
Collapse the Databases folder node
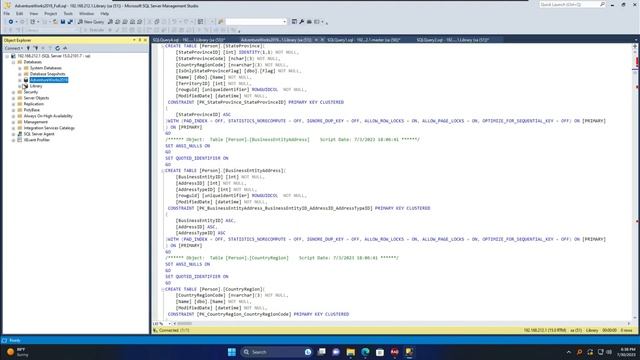(x=13, y=62)
